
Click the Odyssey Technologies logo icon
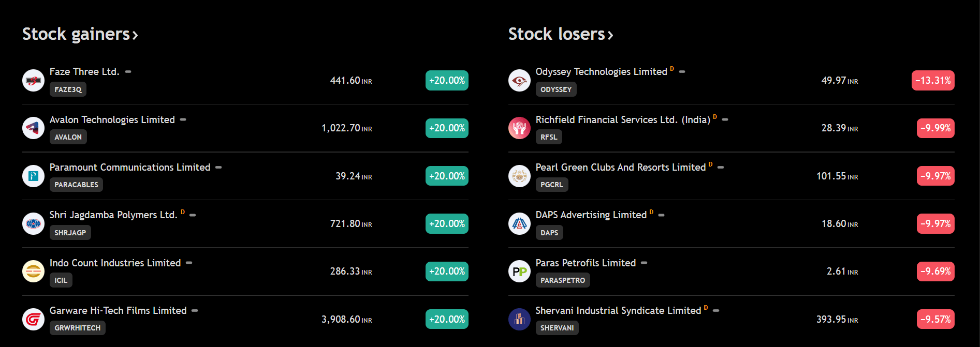coord(519,80)
